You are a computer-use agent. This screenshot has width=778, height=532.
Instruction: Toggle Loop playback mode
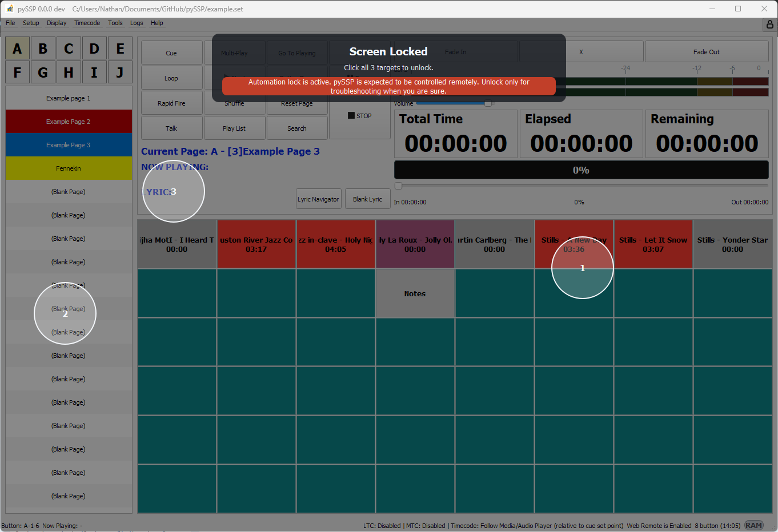tap(171, 78)
